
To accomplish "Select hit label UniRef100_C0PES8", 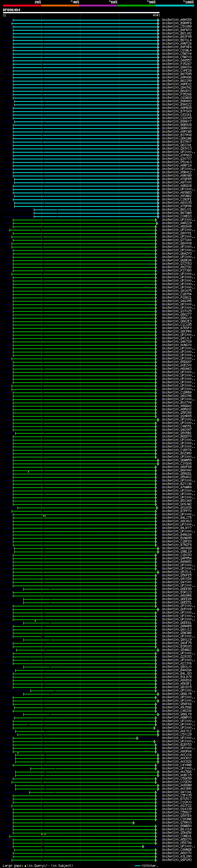I will [x=177, y=71].
